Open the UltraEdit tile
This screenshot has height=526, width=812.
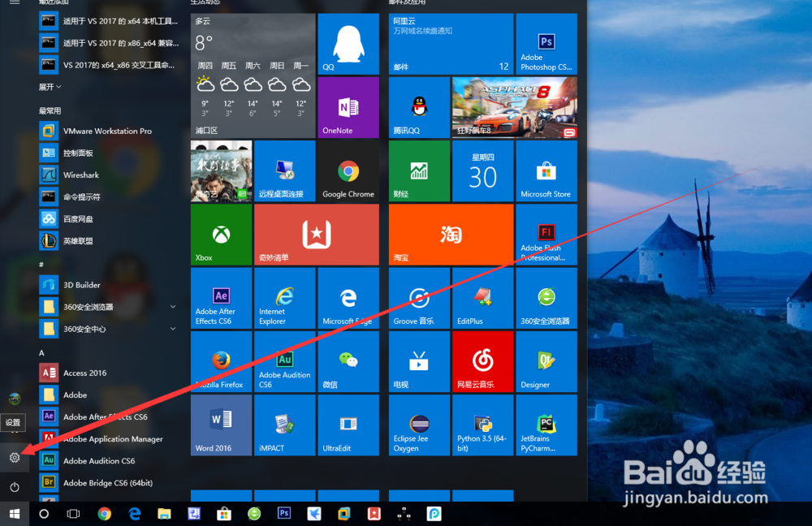pos(348,425)
